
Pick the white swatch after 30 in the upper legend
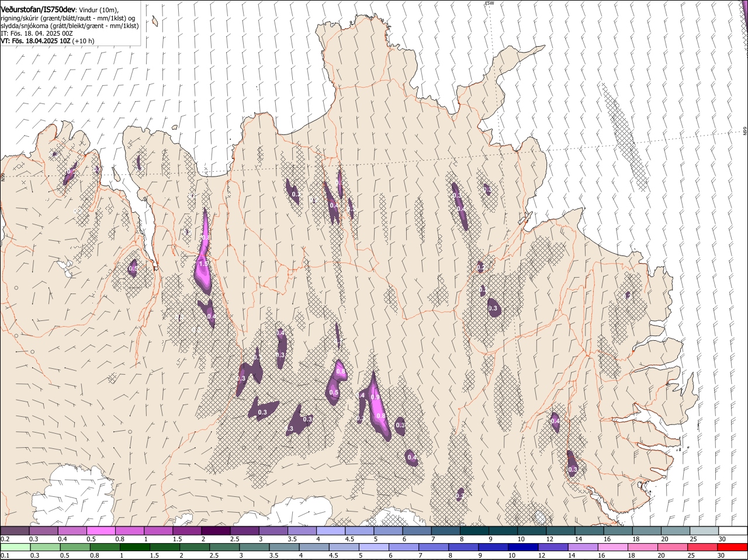[733, 531]
